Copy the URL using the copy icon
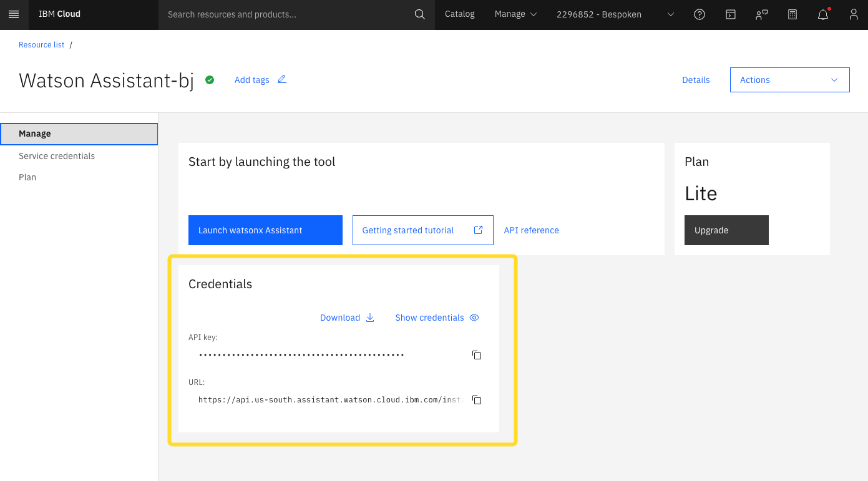This screenshot has height=481, width=868. (476, 400)
